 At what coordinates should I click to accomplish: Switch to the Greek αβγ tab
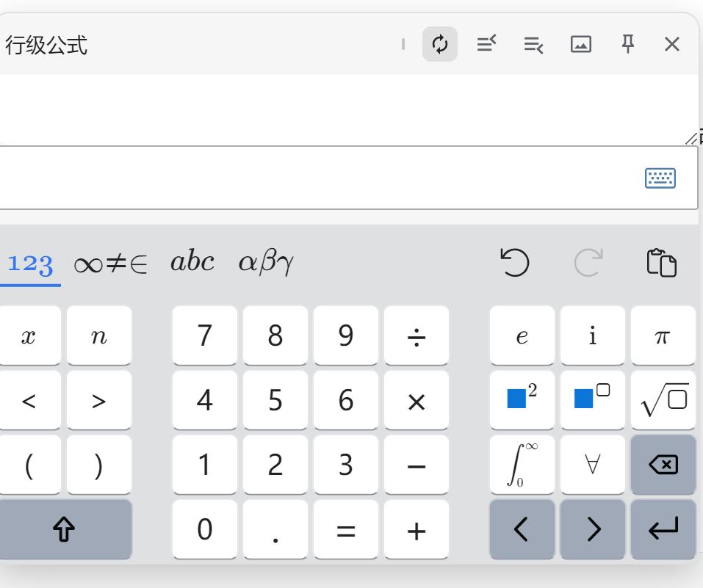266,262
